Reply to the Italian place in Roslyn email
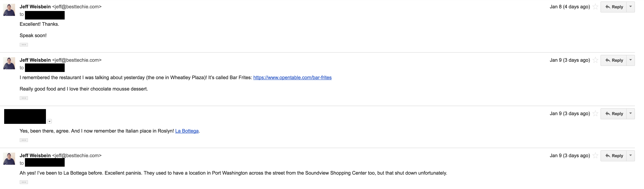 tap(614, 114)
